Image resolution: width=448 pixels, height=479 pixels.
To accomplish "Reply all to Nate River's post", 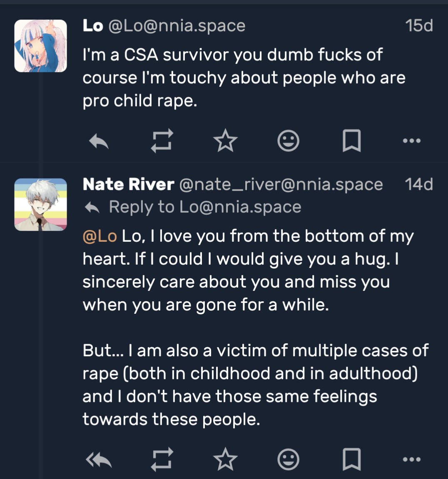I will pyautogui.click(x=99, y=460).
